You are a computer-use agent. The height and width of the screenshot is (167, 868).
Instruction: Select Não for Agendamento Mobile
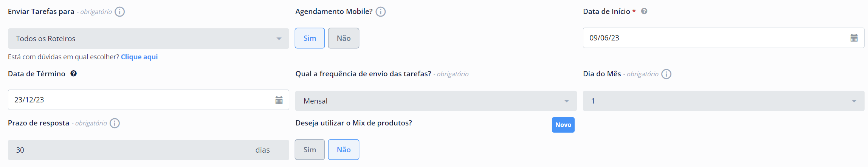[x=343, y=38]
